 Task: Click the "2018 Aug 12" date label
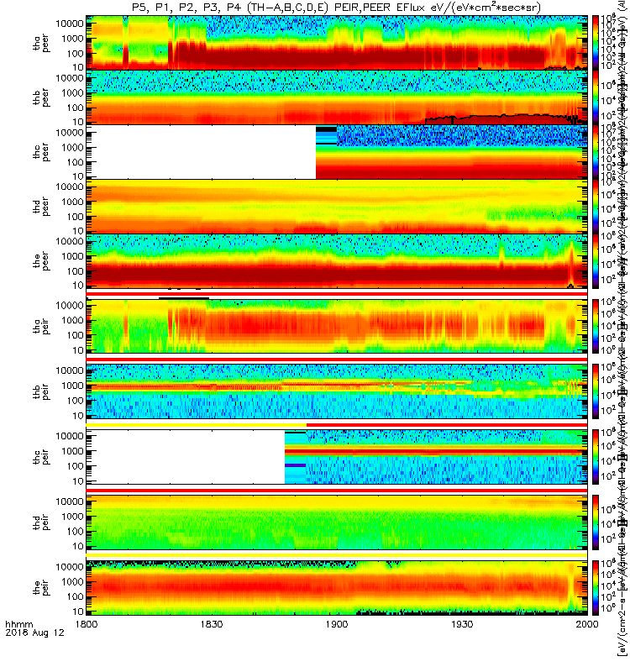click(34, 633)
